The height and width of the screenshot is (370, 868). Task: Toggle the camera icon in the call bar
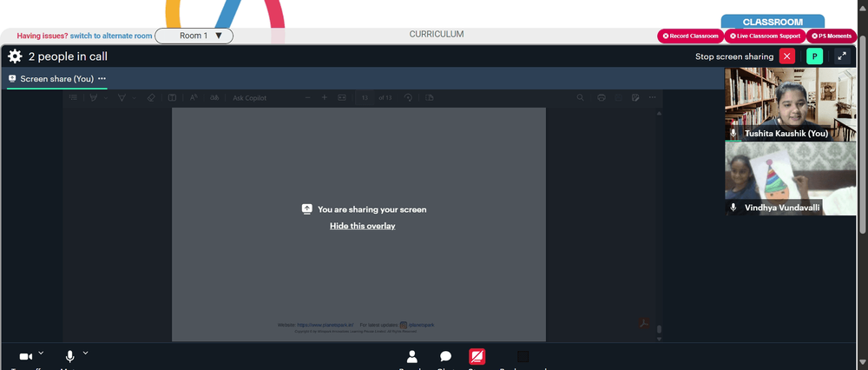(26, 356)
